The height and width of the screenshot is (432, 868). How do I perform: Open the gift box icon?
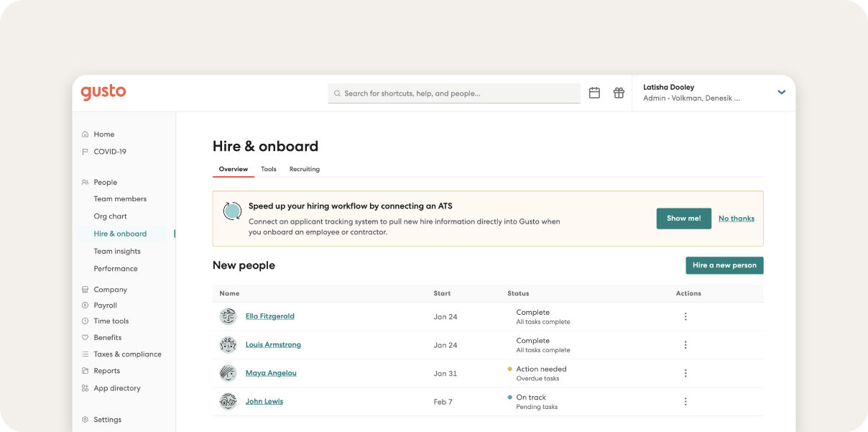click(x=619, y=93)
